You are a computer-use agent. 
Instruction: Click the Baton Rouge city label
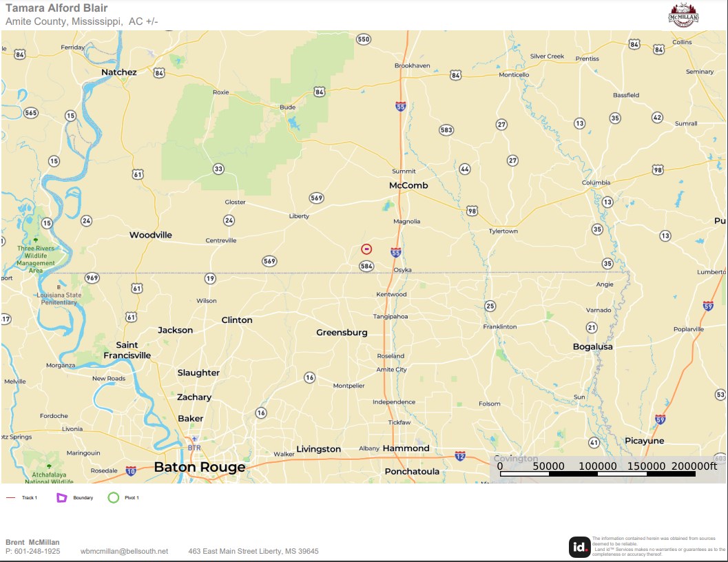199,467
